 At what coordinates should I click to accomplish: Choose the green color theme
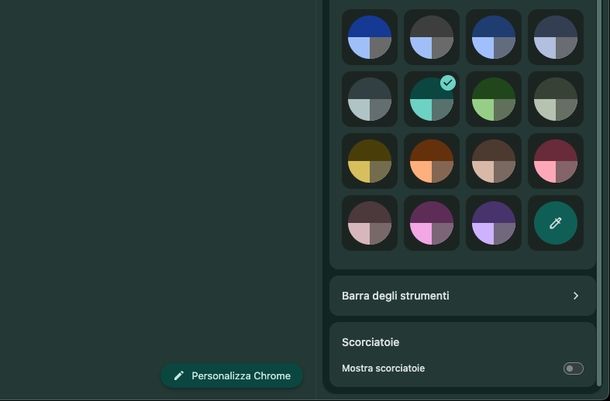[x=494, y=99]
